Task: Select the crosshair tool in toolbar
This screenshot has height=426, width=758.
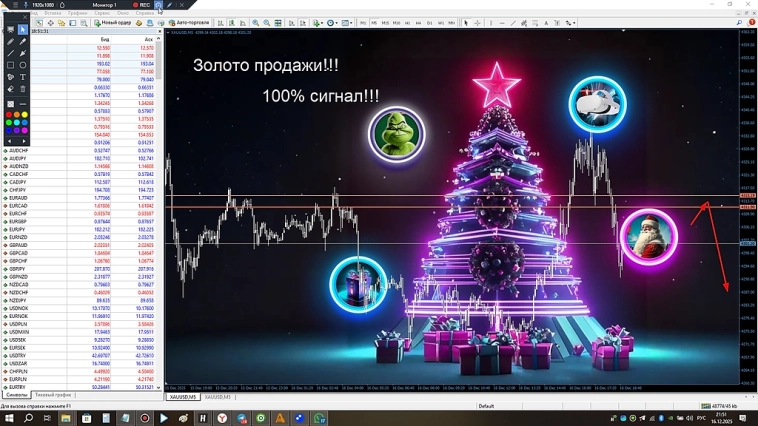Action: 477,23
